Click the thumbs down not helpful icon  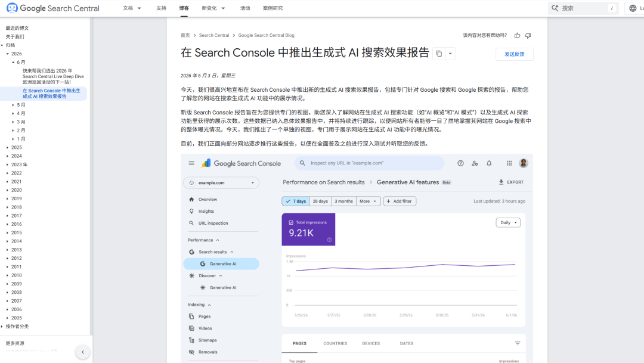[528, 35]
